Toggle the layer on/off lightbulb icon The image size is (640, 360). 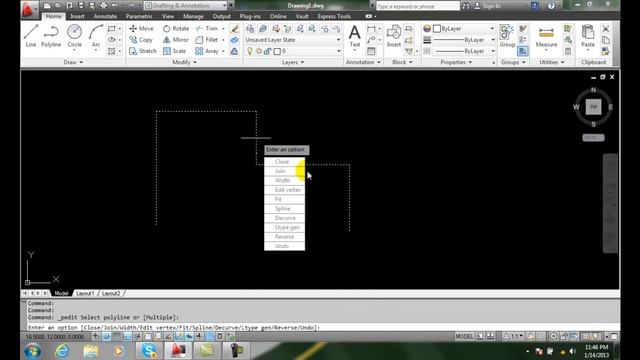[x=250, y=51]
